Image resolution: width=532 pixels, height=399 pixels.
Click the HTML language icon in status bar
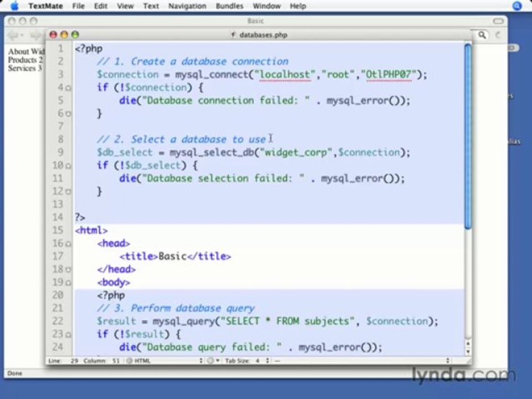(x=129, y=360)
